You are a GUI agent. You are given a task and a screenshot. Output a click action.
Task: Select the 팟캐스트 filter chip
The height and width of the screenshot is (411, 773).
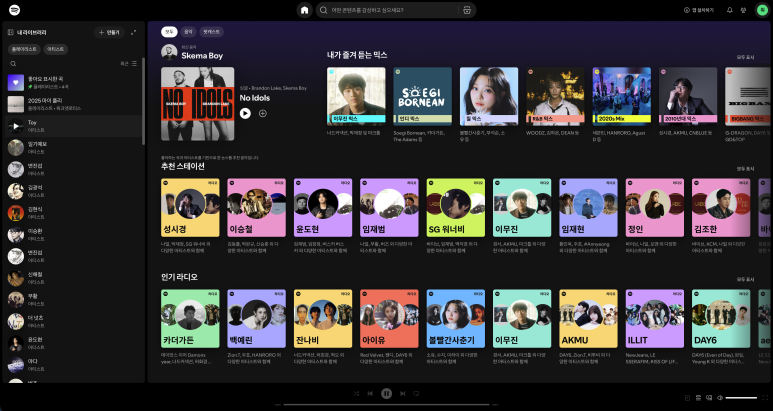[x=211, y=32]
